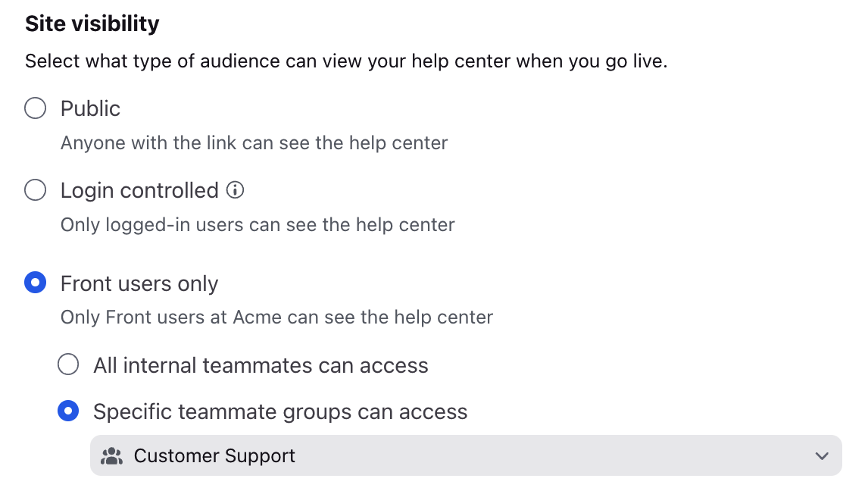The width and height of the screenshot is (868, 491).
Task: Click the Site visibility heading
Action: click(x=92, y=23)
